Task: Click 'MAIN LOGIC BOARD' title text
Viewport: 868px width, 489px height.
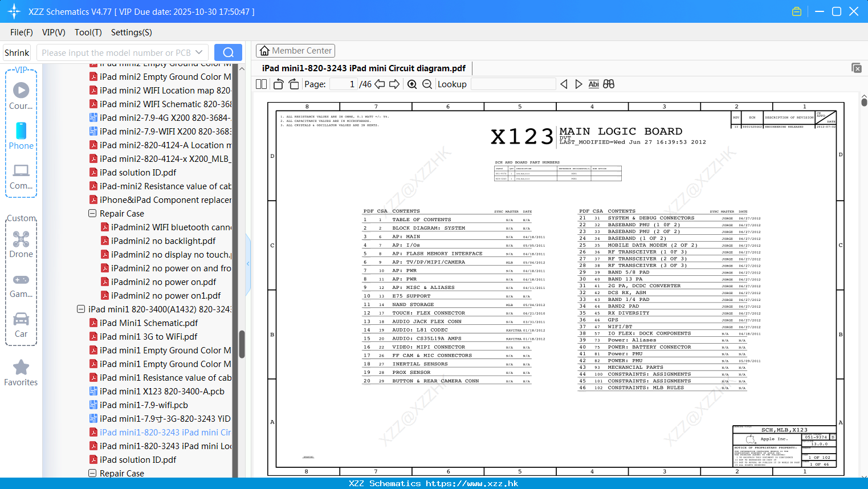Action: (621, 131)
